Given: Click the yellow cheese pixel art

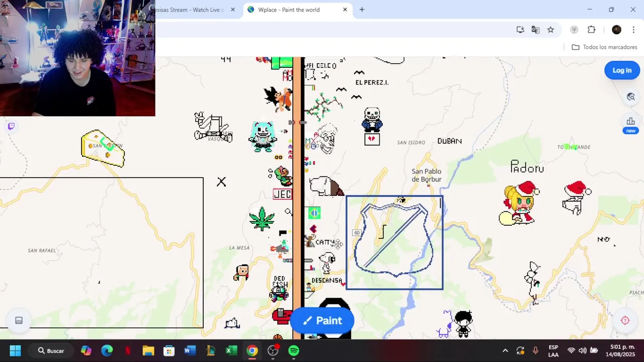Looking at the screenshot, I should click(103, 148).
